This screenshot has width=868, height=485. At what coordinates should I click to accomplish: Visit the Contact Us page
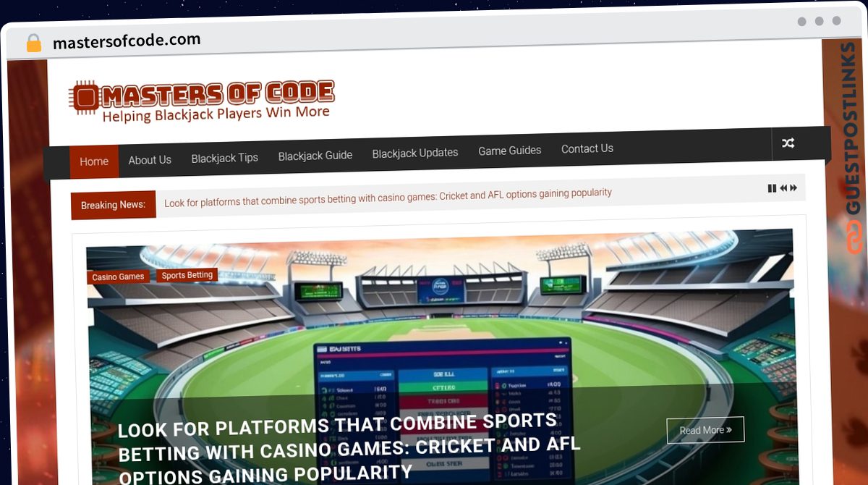[x=587, y=148]
